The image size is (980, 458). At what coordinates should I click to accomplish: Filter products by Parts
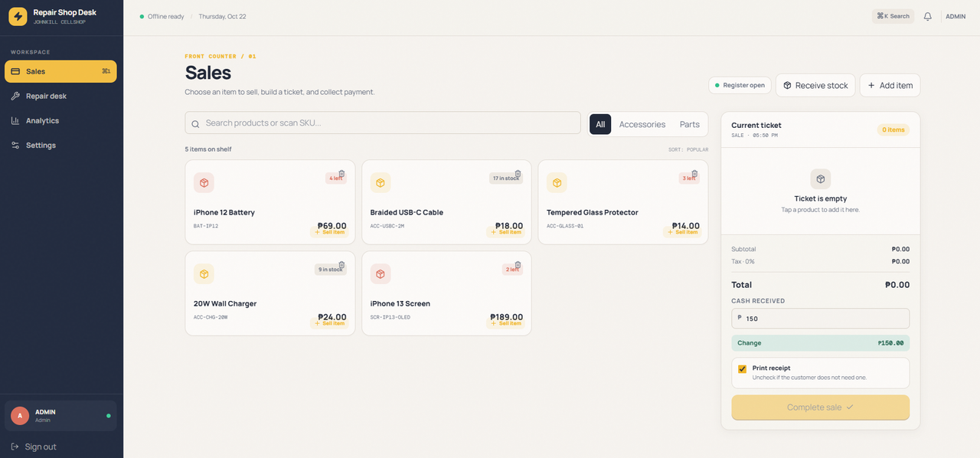[690, 124]
